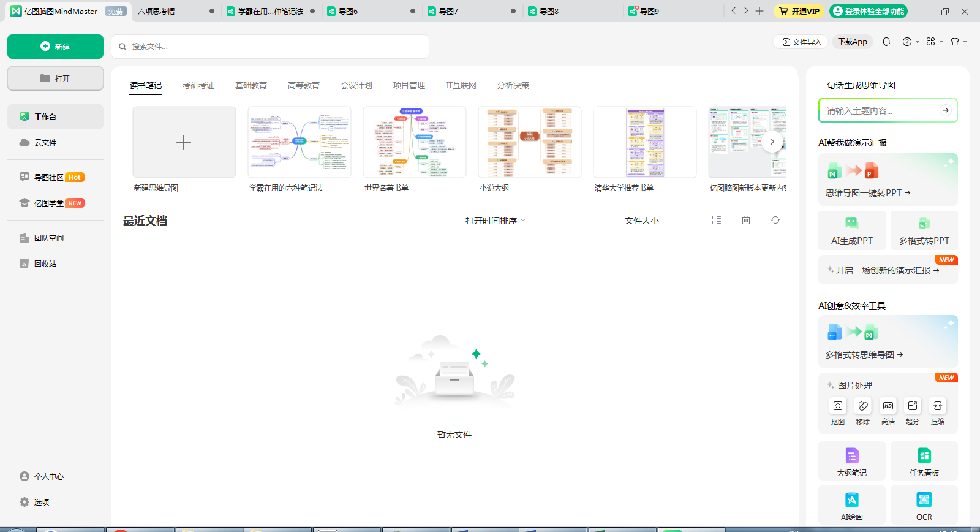The height and width of the screenshot is (532, 980).
Task: Switch to the 六项思考帽 tab
Action: (x=175, y=11)
